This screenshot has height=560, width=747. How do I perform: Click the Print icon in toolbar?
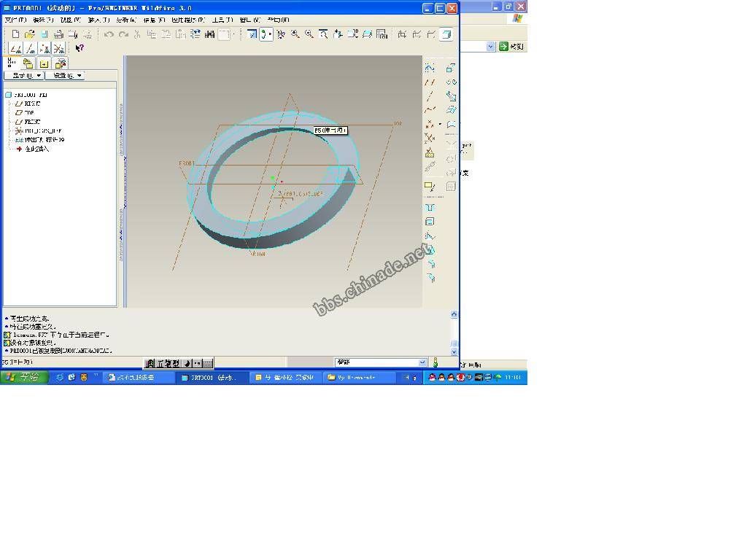58,34
